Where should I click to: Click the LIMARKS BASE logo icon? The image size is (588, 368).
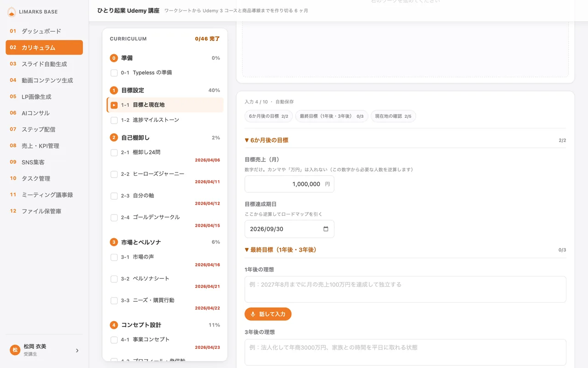[12, 12]
